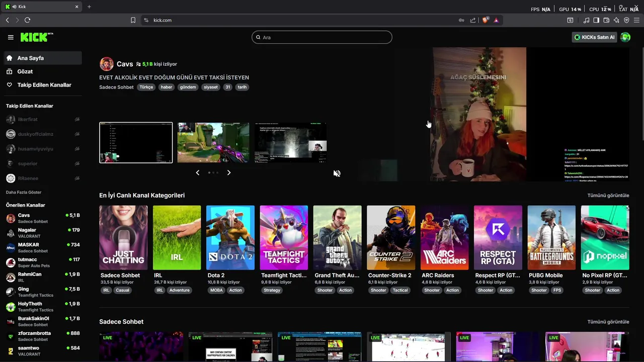Select first featured carousel thumbnail
The height and width of the screenshot is (362, 644).
point(136,143)
